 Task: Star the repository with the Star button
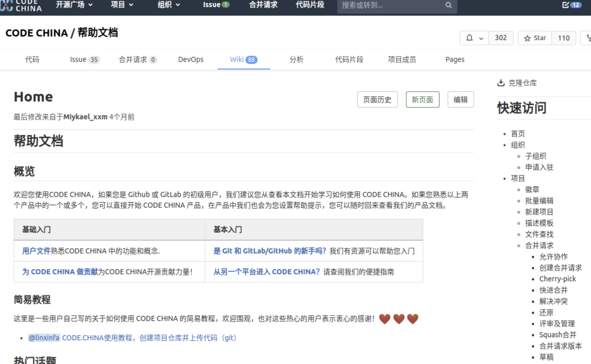pos(535,38)
